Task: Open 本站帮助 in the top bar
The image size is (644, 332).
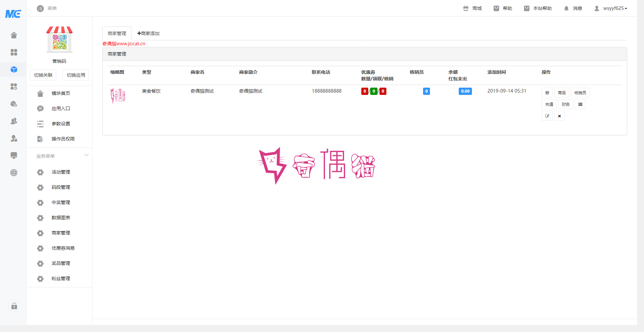Action: pyautogui.click(x=538, y=8)
